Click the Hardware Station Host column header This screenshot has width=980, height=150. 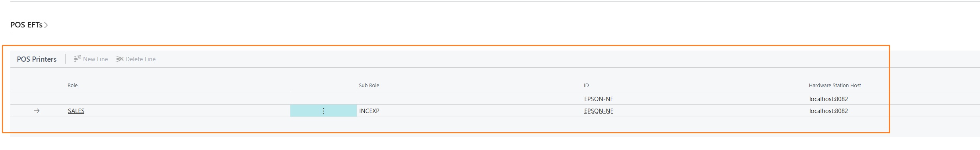834,86
